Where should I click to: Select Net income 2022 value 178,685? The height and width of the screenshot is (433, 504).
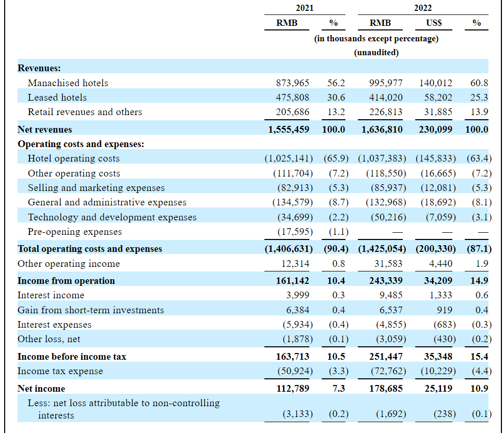(x=386, y=388)
